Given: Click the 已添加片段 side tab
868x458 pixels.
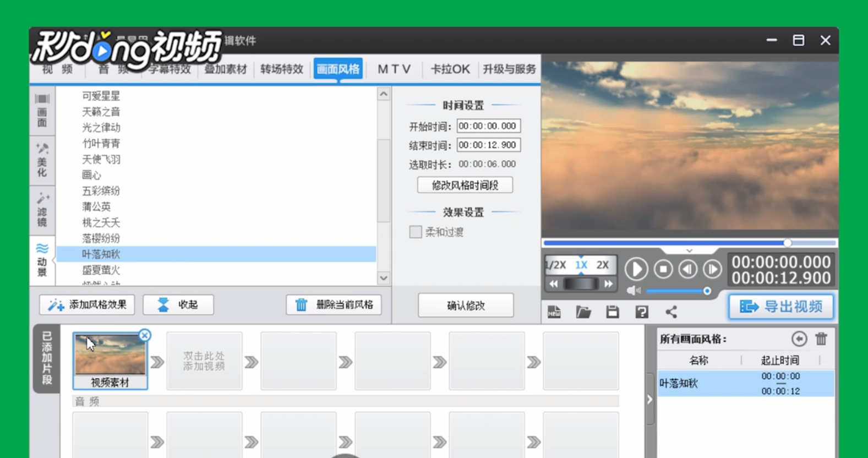Looking at the screenshot, I should [47, 358].
